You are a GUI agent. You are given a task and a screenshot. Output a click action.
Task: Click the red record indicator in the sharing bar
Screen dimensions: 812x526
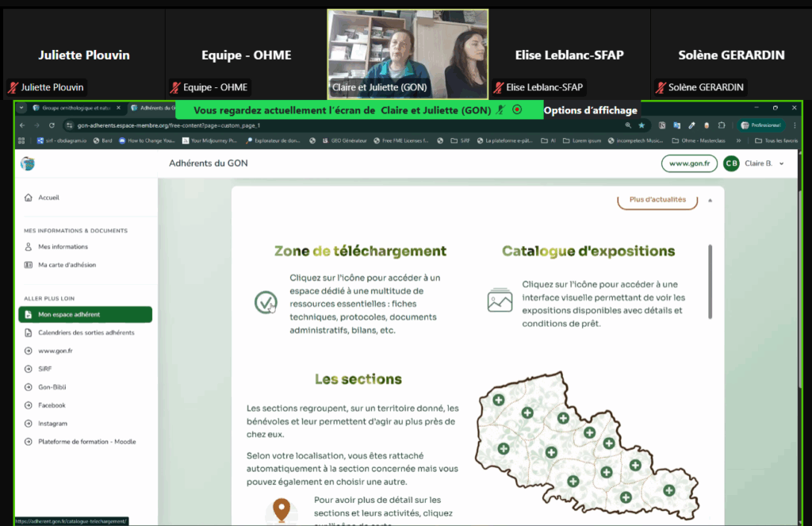click(x=517, y=110)
